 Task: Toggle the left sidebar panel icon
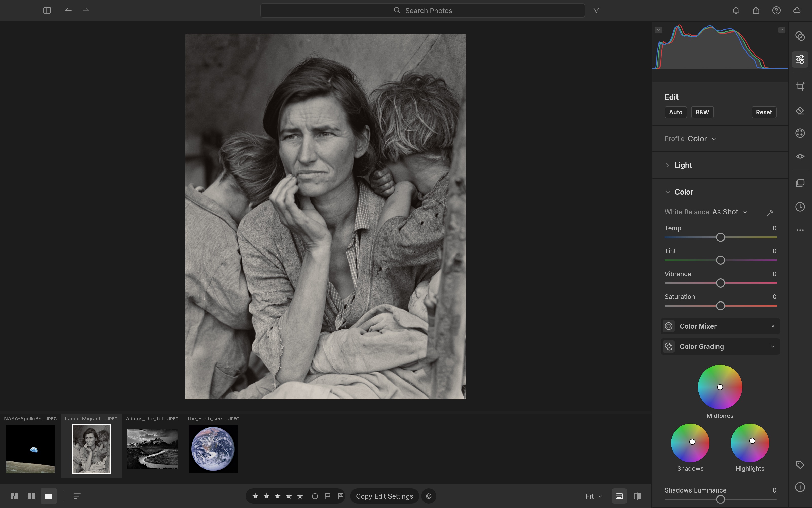[x=47, y=10]
